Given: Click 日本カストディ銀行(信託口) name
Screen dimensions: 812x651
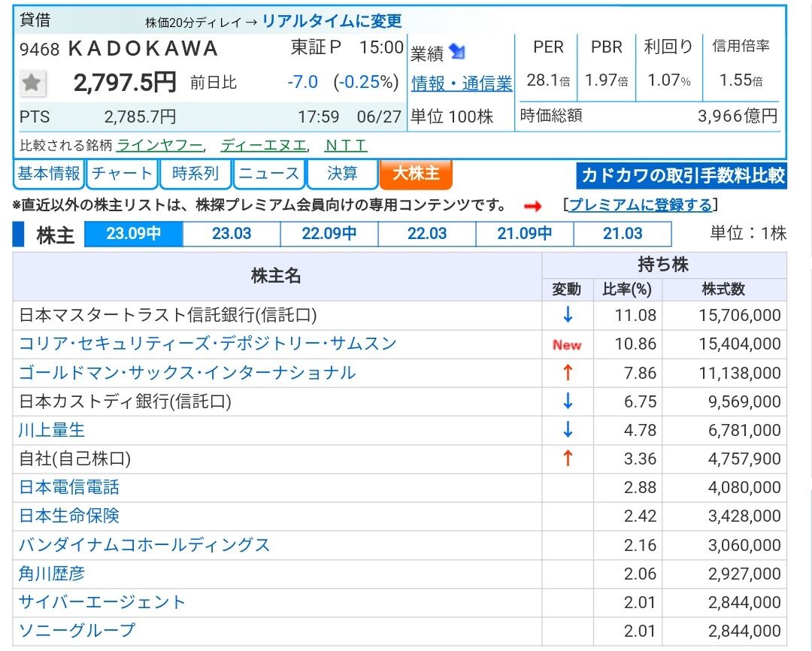Looking at the screenshot, I should pyautogui.click(x=125, y=401).
